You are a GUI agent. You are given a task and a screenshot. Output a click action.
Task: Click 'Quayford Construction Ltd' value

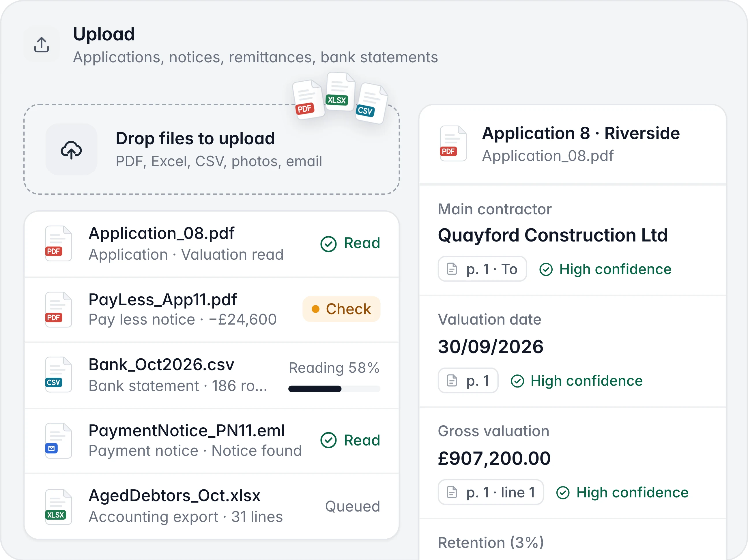553,235
